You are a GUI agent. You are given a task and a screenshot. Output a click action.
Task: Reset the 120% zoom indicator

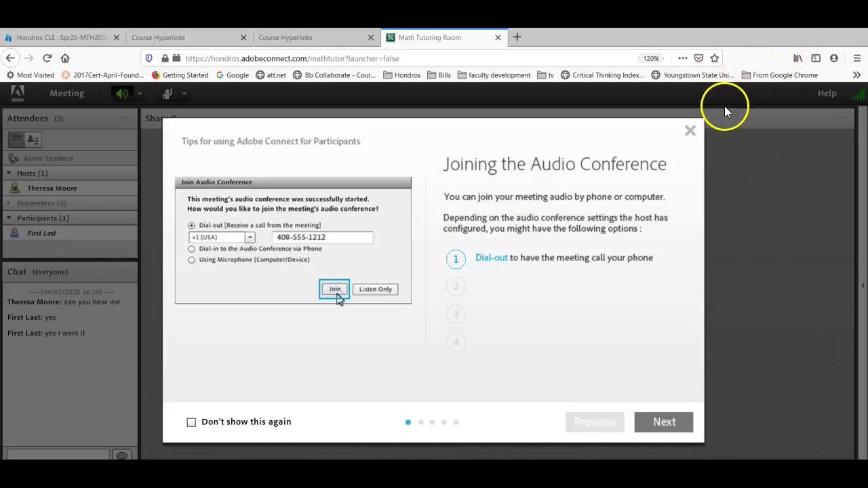coord(651,58)
